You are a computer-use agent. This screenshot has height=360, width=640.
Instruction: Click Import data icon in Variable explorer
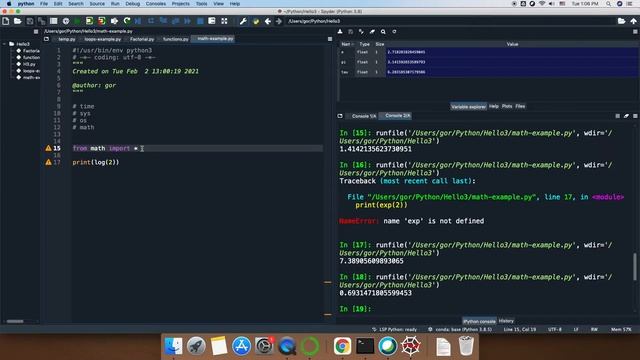coord(340,31)
